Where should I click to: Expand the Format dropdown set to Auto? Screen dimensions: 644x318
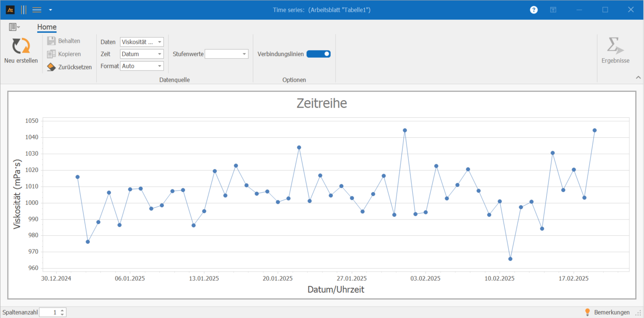pyautogui.click(x=142, y=66)
